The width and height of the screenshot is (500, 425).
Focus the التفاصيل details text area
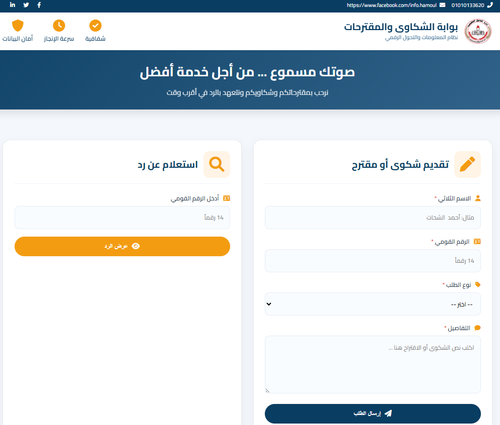pos(373,365)
